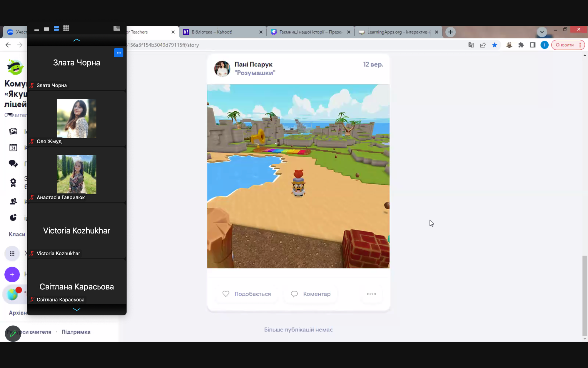Open the globe class icon with red badge

[13, 294]
